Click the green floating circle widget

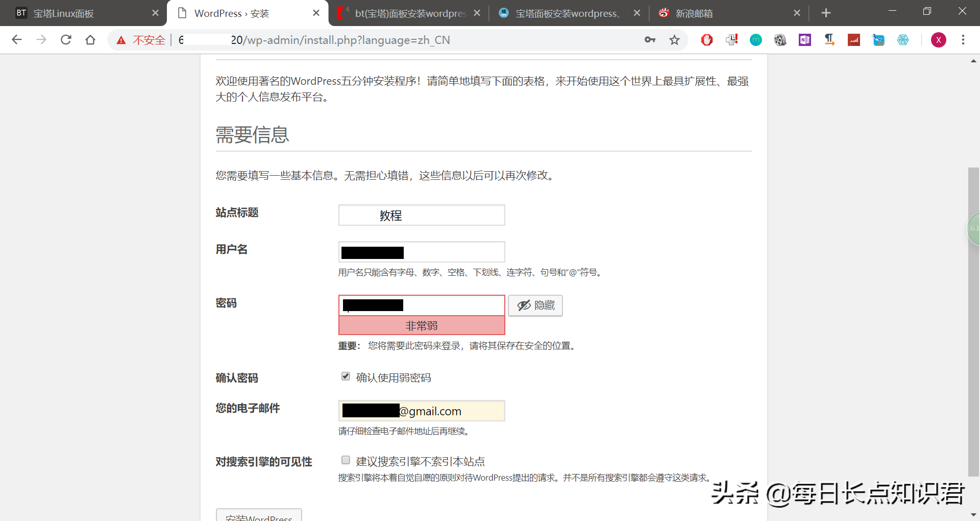pyautogui.click(x=974, y=228)
